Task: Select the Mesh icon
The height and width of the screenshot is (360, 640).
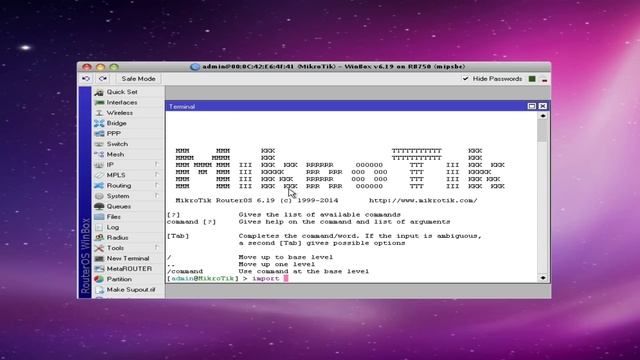Action: tap(99, 155)
